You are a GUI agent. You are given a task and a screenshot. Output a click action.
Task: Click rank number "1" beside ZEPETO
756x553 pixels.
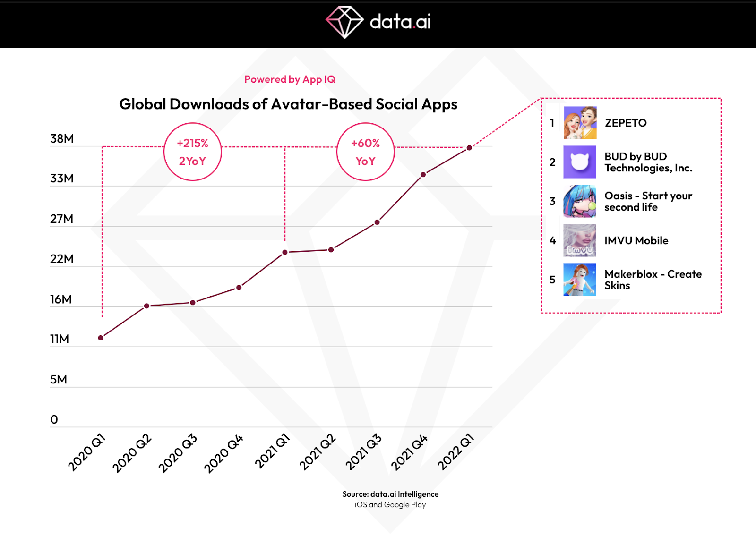(x=552, y=123)
